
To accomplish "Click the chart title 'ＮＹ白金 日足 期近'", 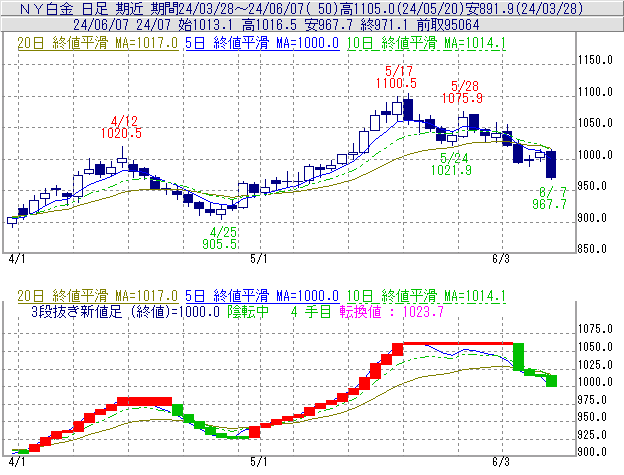I will pos(82,8).
